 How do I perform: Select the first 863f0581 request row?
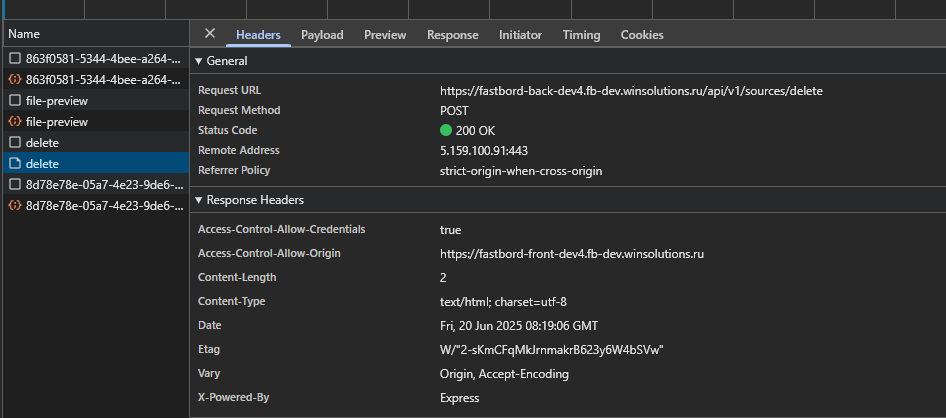coord(95,59)
